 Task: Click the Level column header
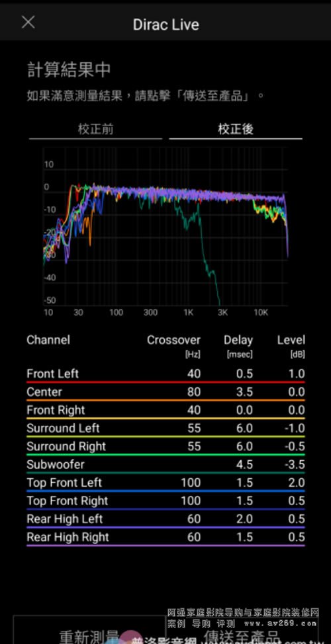click(291, 340)
